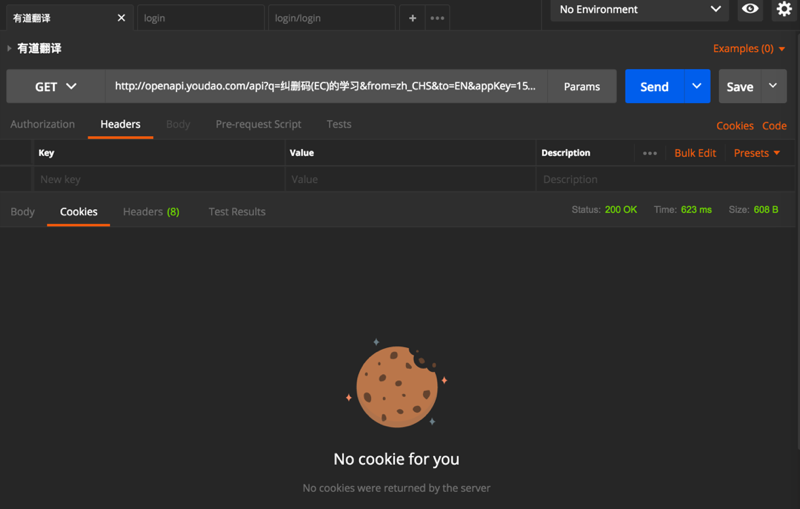Switch to the login/login request tab
800x509 pixels.
pos(332,18)
